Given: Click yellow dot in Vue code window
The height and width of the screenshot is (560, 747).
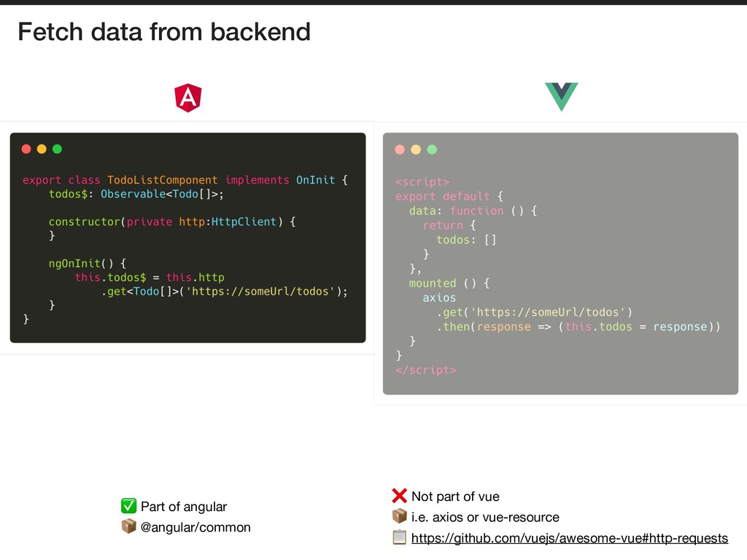Looking at the screenshot, I should [x=416, y=149].
